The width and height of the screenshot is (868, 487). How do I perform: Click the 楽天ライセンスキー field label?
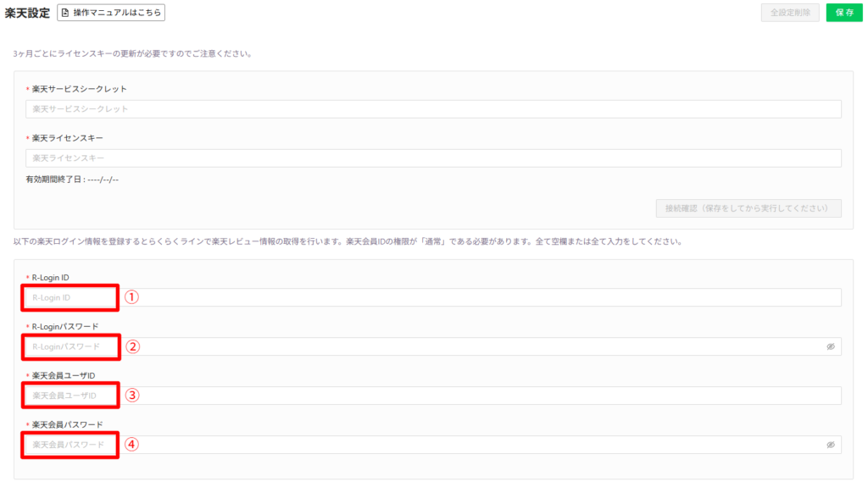68,138
